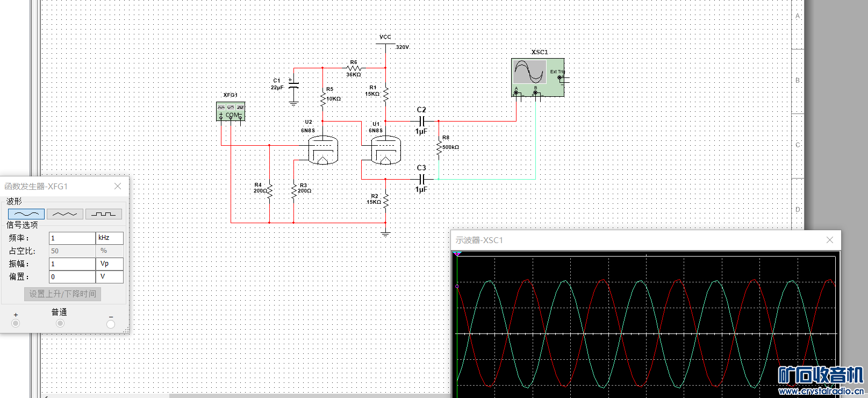The image size is (868, 398).
Task: Click the 320V voltage label
Action: tap(403, 47)
